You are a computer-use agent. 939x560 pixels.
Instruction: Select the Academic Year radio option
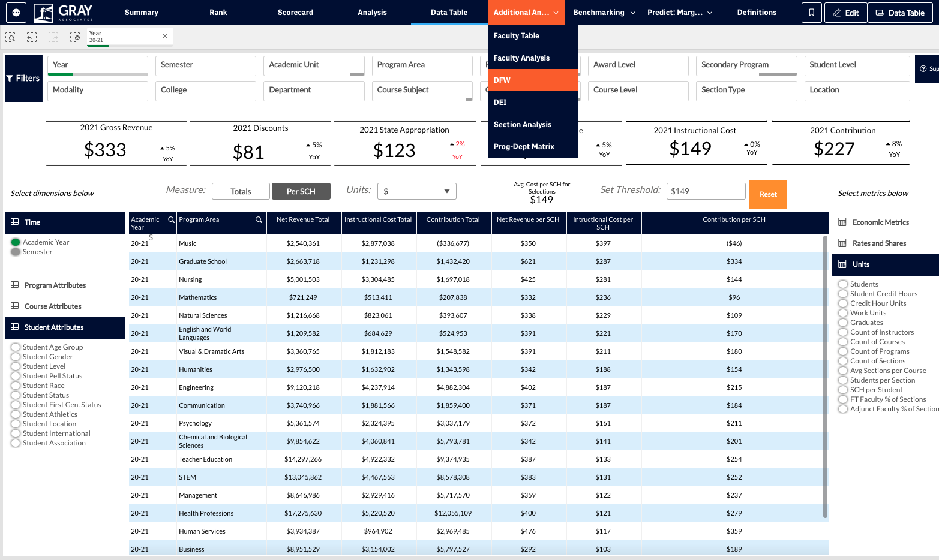tap(16, 242)
